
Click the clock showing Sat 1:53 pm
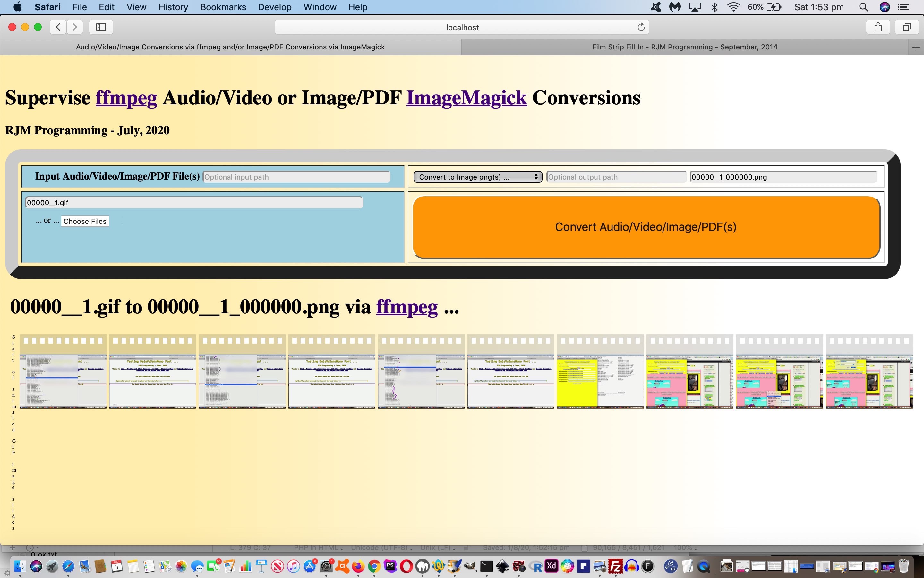point(819,7)
